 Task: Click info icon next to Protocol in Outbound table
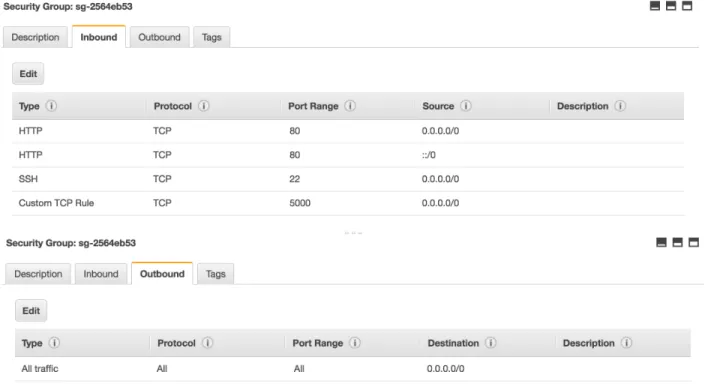(x=207, y=343)
